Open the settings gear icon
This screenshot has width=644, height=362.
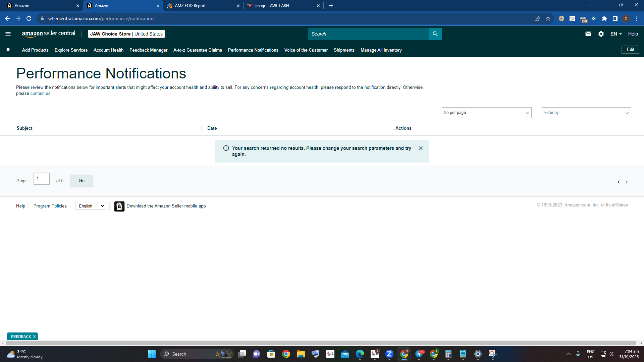[x=601, y=34]
